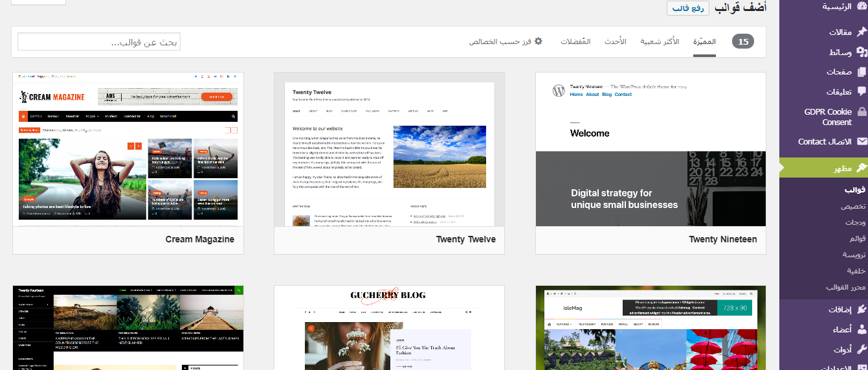Screen dimensions: 868x370
Task: Open the Widgets (ودجات) submenu link
Action: (855, 222)
